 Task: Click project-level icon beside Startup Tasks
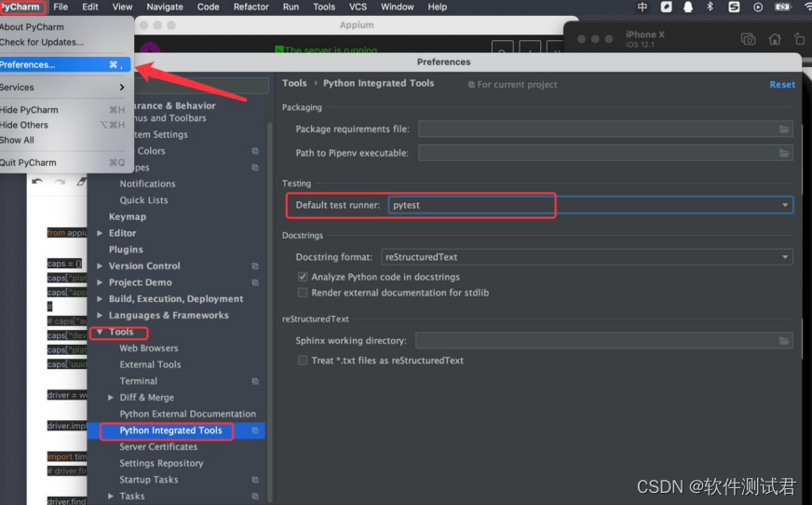(255, 480)
